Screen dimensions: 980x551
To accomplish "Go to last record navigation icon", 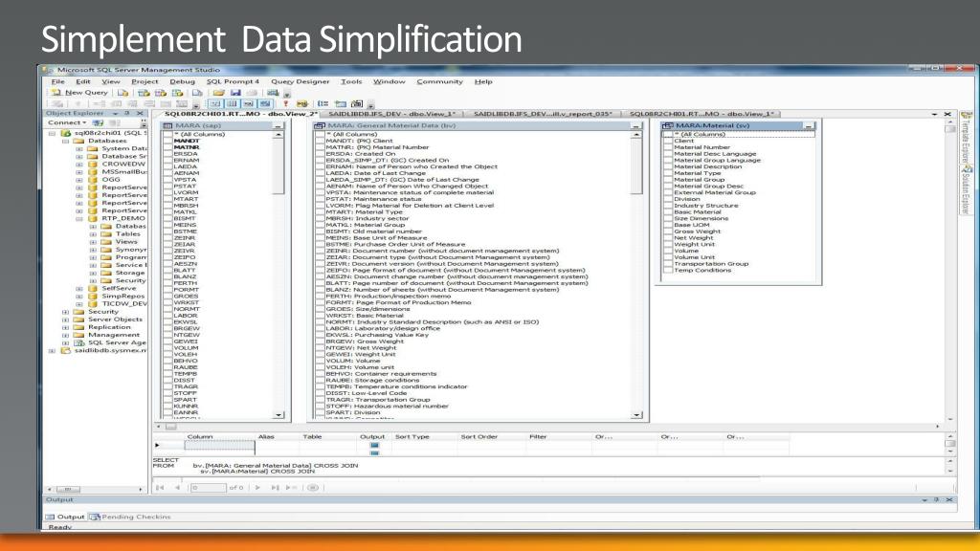I will (x=275, y=487).
